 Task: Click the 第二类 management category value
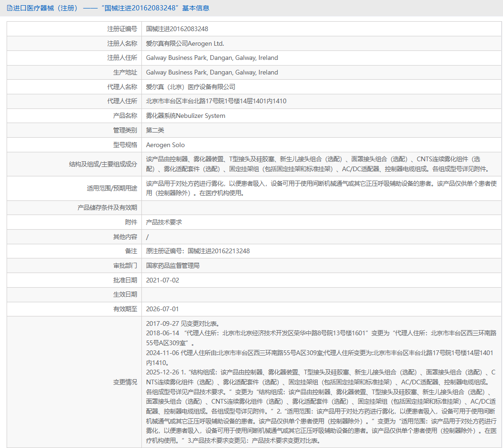[x=155, y=130]
